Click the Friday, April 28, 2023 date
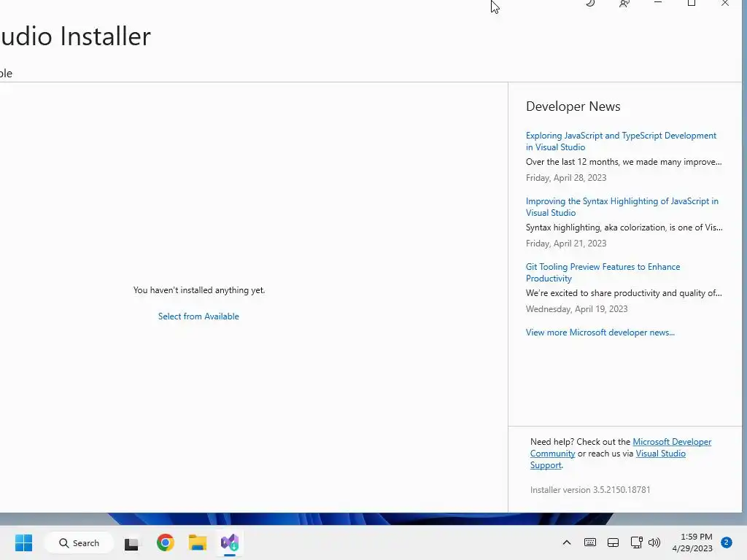 [566, 178]
